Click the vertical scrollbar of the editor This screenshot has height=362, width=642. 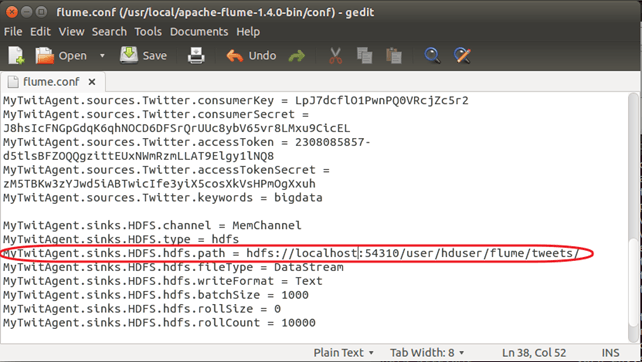[633, 217]
